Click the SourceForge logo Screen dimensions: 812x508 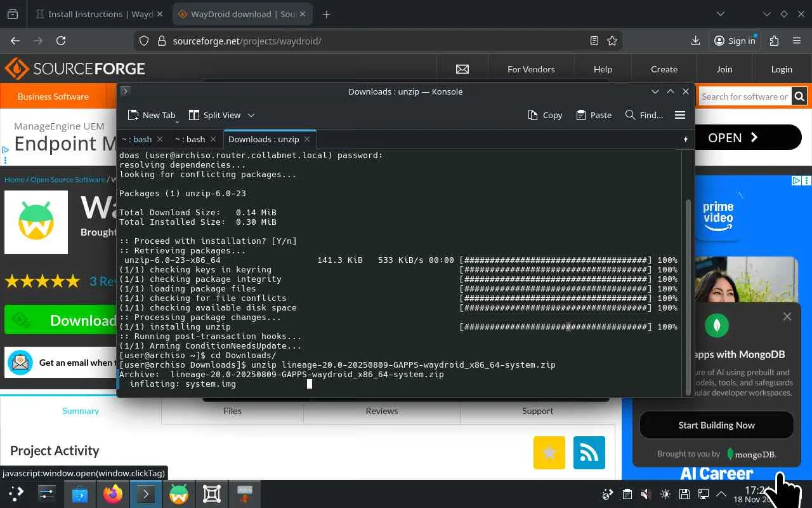(75, 69)
